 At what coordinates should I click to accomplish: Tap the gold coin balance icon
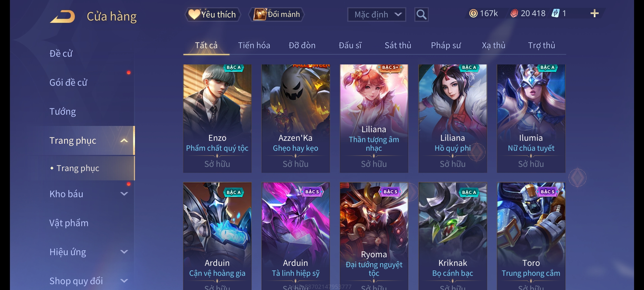[x=473, y=13]
